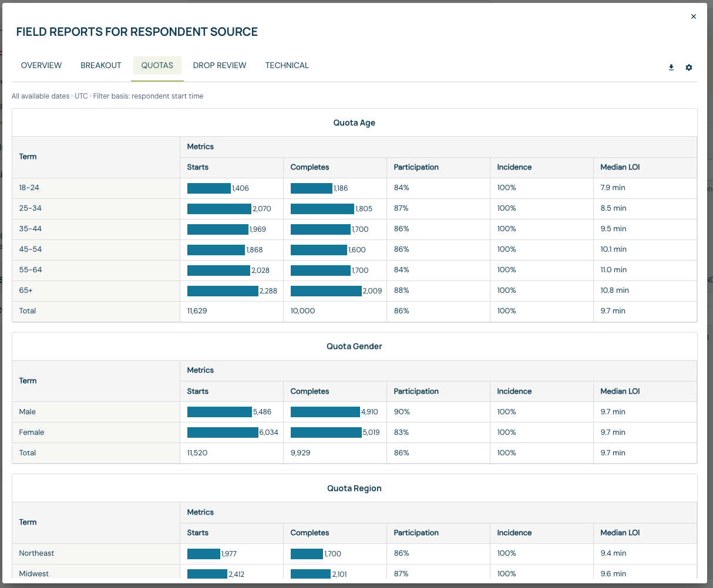Click the Starts bar for Male

click(x=220, y=412)
